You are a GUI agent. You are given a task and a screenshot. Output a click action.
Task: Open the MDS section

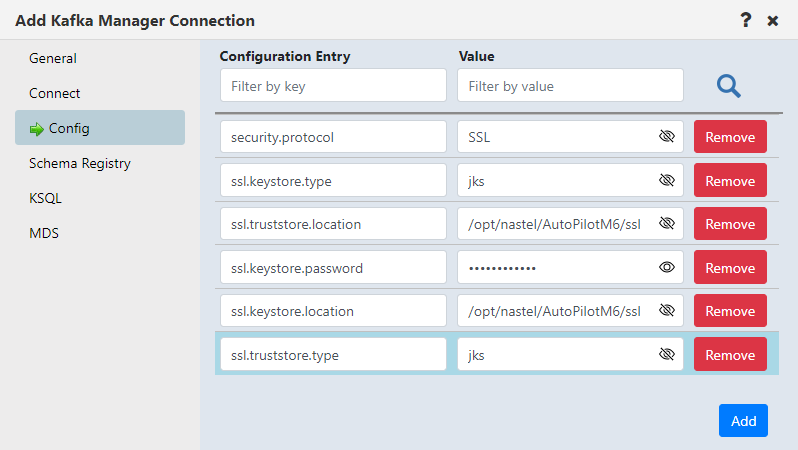tap(44, 234)
